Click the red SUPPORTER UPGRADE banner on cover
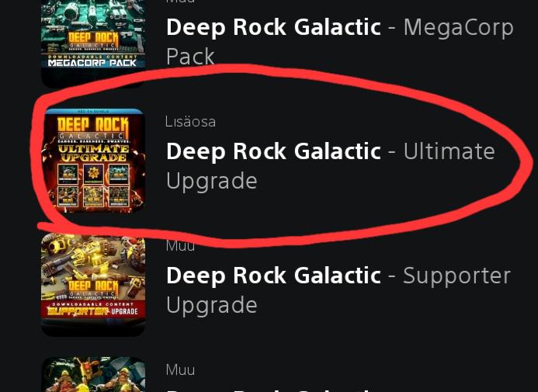The height and width of the screenshot is (392, 538). (93, 310)
